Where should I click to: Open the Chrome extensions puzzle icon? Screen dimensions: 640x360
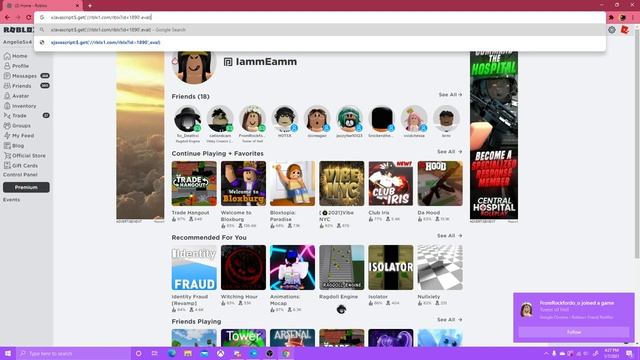click(611, 18)
